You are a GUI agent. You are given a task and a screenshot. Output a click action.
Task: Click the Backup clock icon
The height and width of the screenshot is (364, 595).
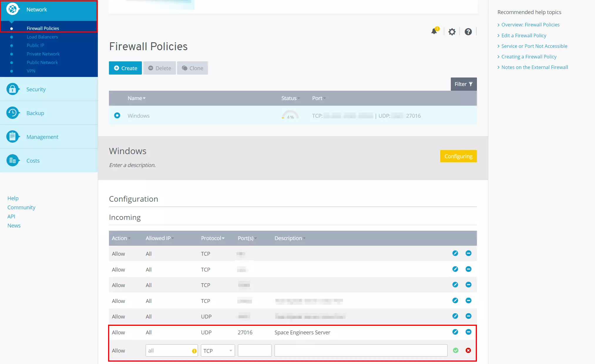point(13,113)
